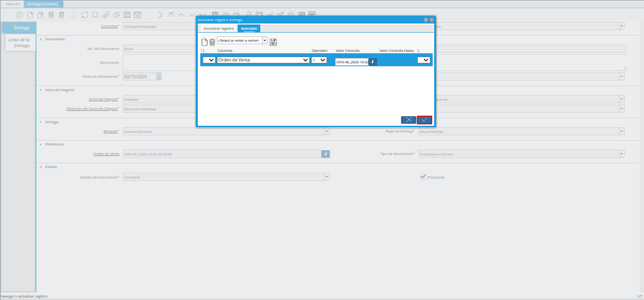Close the Entregas (Cliente) tab
This screenshot has width=644, height=300.
(61, 4)
